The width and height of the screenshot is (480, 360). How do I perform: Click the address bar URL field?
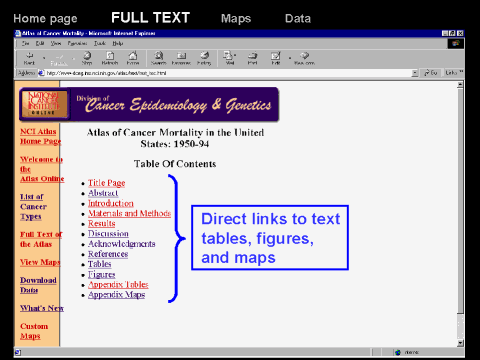pos(228,73)
